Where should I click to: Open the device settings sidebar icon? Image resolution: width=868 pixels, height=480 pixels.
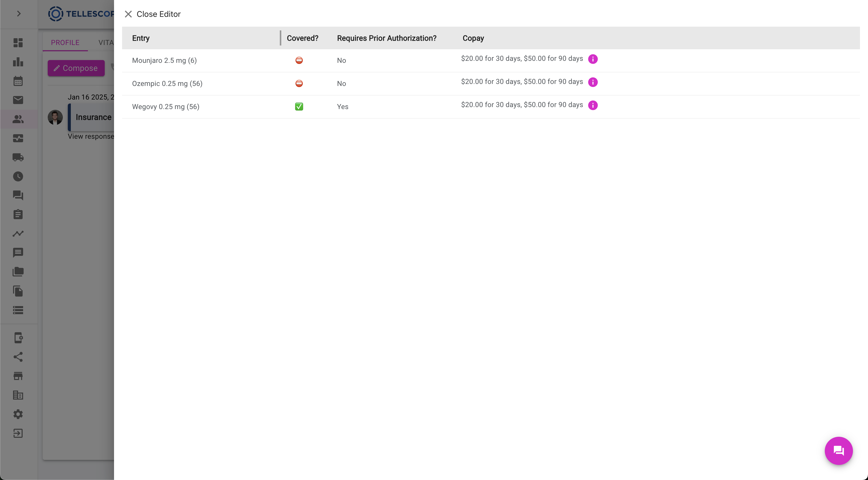click(18, 338)
